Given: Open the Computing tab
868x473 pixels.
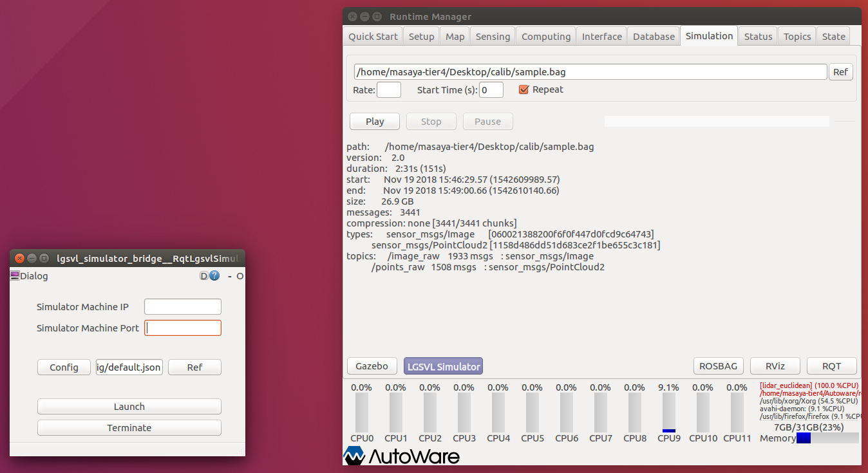Looking at the screenshot, I should (545, 36).
